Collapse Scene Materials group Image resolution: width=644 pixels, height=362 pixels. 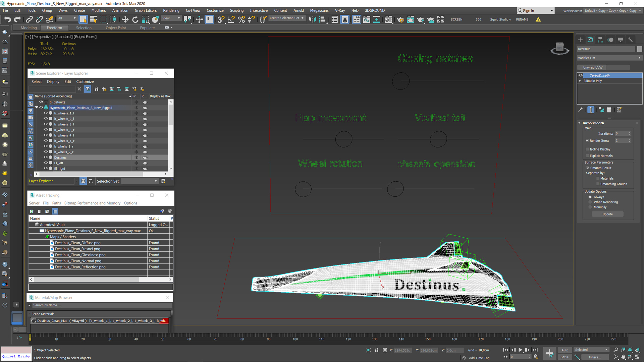click(30, 314)
